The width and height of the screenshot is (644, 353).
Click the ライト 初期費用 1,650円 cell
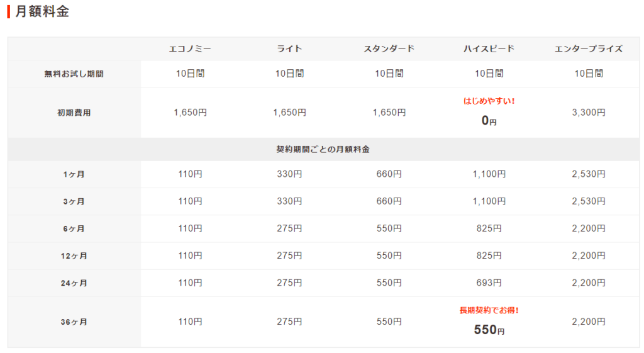coord(289,112)
